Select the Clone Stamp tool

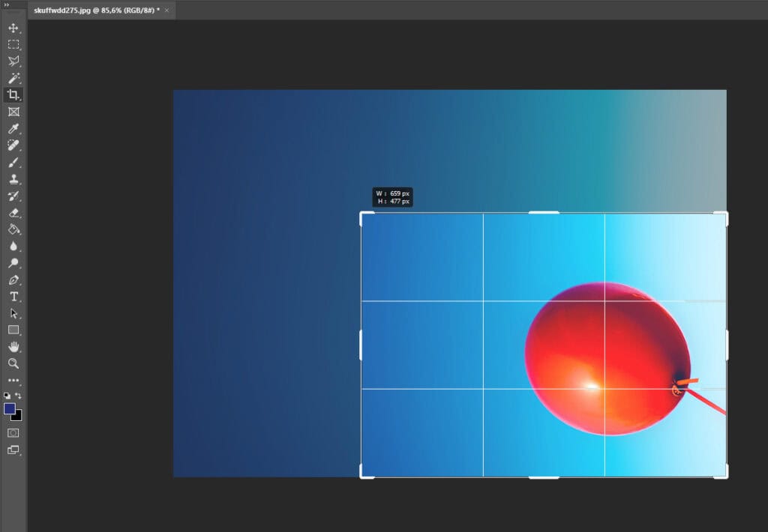point(13,178)
